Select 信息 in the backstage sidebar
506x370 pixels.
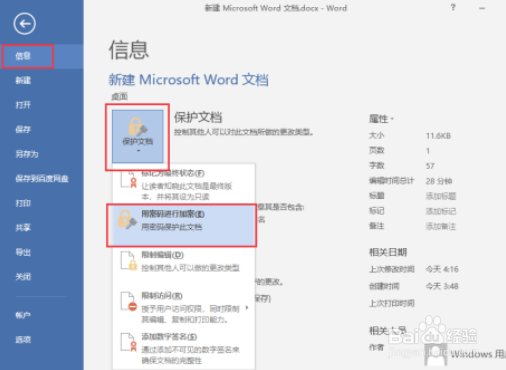(x=42, y=56)
